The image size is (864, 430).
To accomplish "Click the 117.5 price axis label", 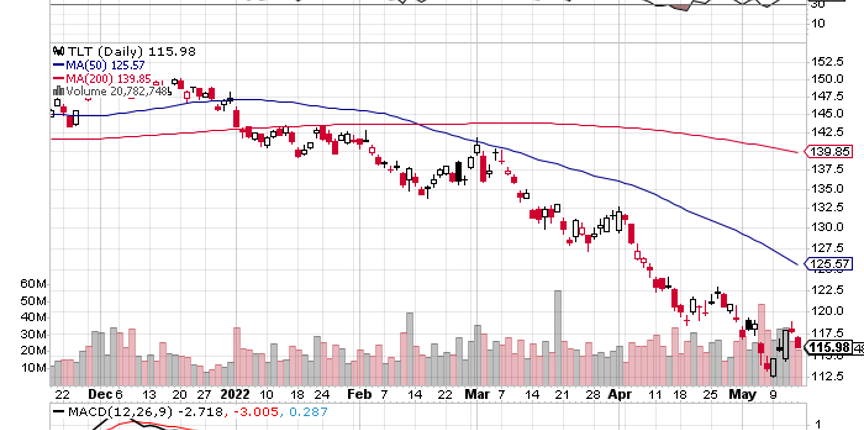I will coord(827,333).
